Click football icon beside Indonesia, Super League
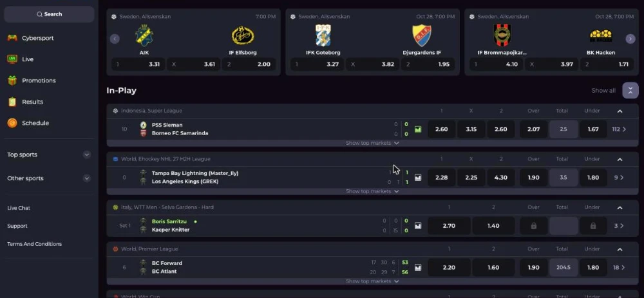 click(115, 111)
